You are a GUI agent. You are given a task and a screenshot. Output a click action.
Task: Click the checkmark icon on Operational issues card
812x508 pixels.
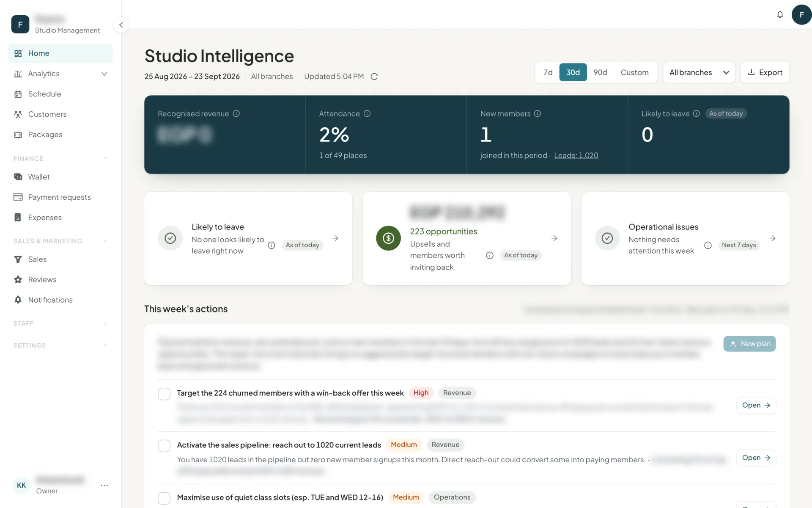[607, 238]
